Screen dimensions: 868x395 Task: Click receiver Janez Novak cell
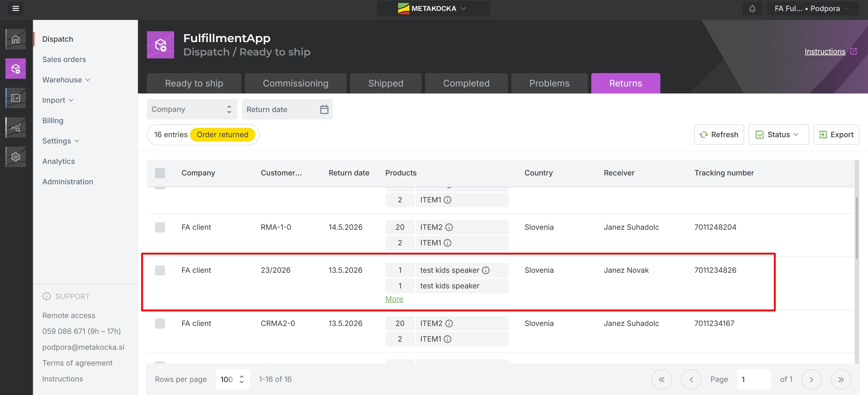626,270
